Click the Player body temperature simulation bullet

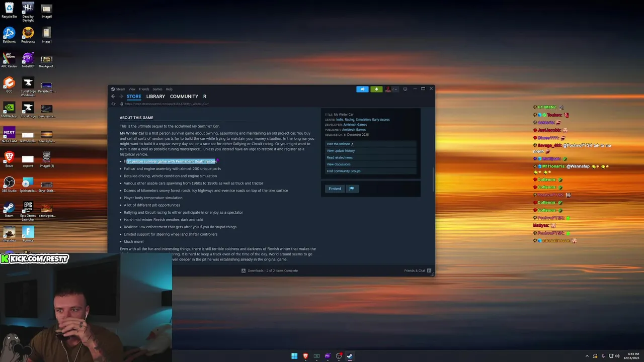coord(153,198)
